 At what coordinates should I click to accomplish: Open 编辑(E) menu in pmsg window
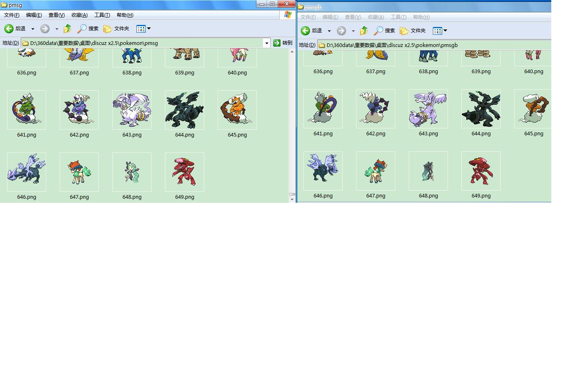coord(34,15)
